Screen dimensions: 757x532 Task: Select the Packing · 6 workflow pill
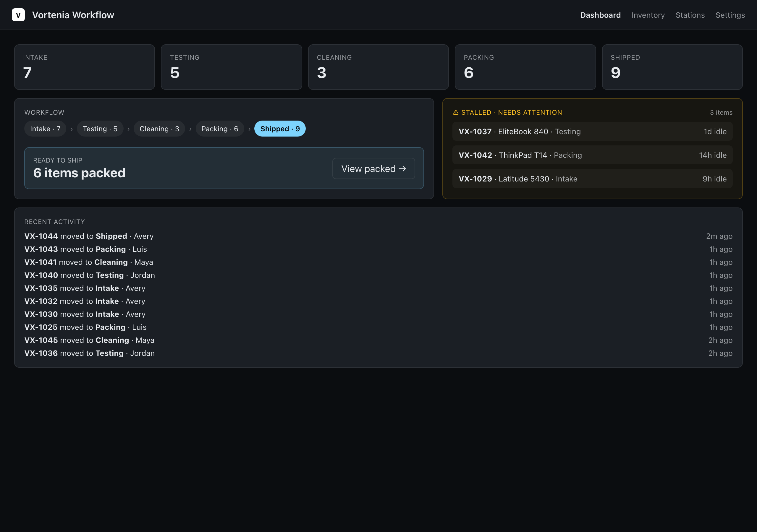coord(220,129)
